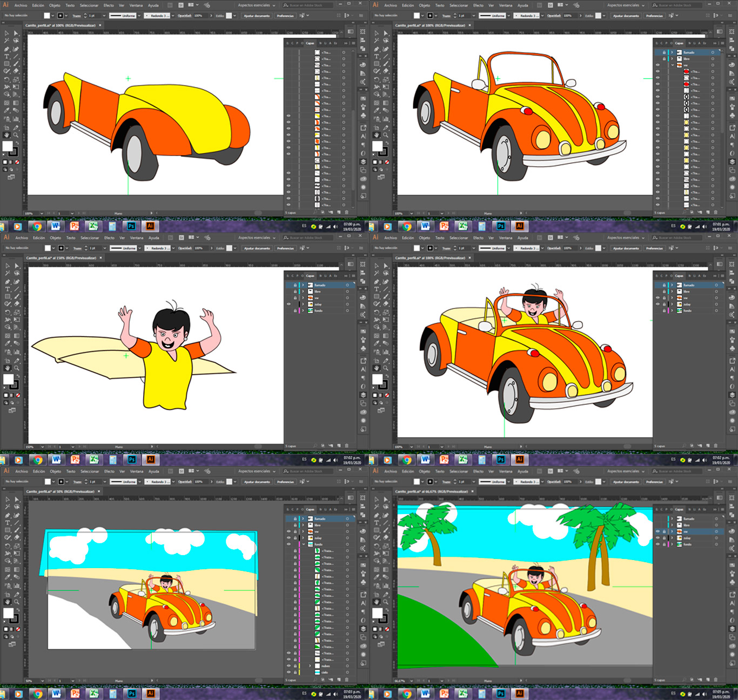Pick the Type tool in top-right window
Viewport: 738px width, 700px height.
(377, 56)
